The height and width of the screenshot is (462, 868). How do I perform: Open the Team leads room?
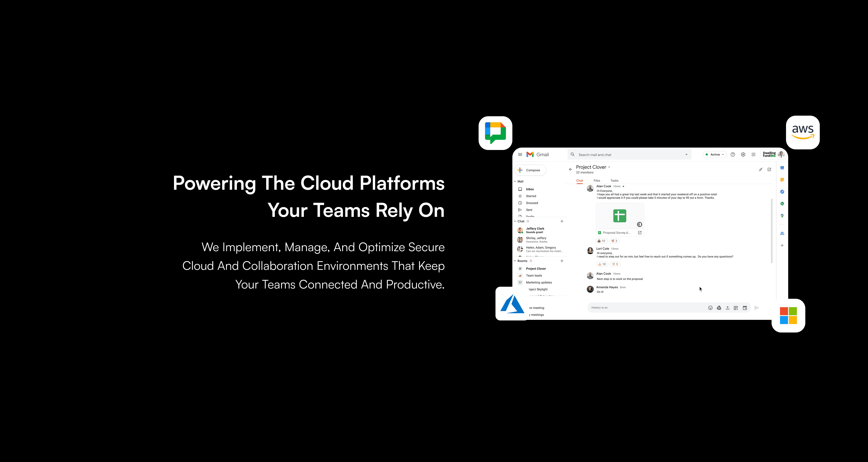coord(534,275)
